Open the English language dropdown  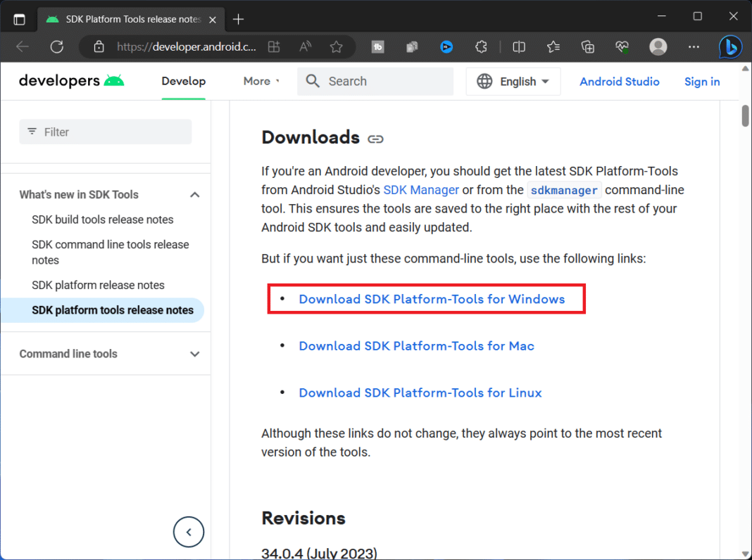(513, 81)
